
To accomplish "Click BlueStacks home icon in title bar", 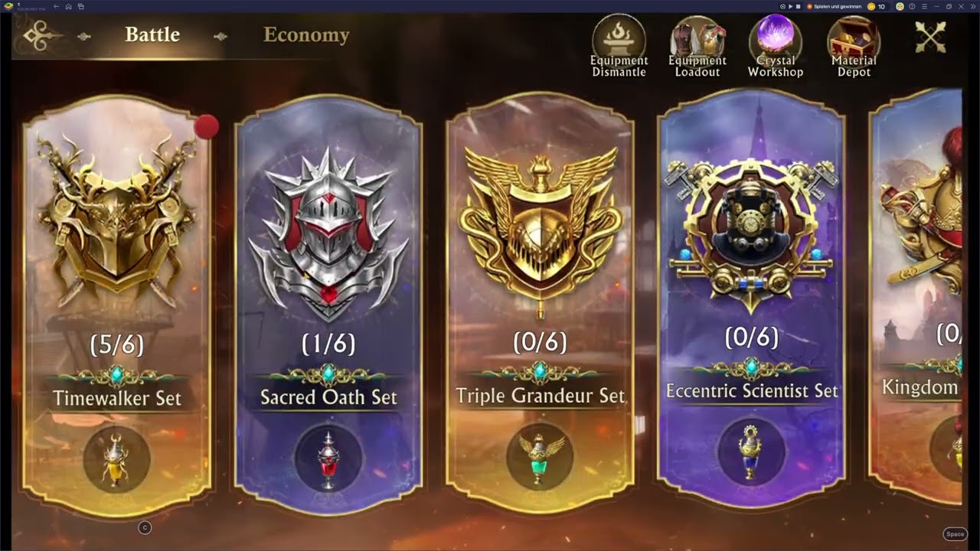I will point(68,6).
